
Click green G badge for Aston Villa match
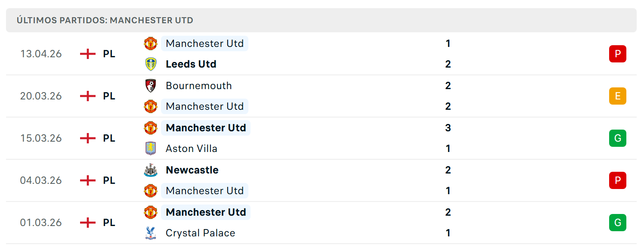(618, 138)
